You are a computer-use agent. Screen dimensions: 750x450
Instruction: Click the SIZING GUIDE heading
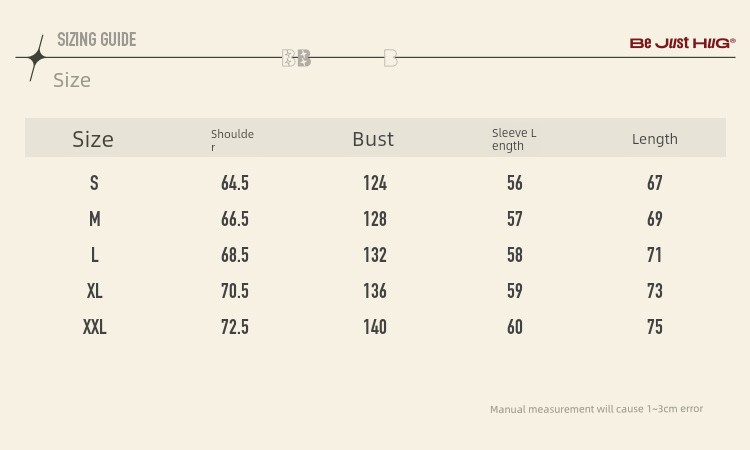(96, 40)
